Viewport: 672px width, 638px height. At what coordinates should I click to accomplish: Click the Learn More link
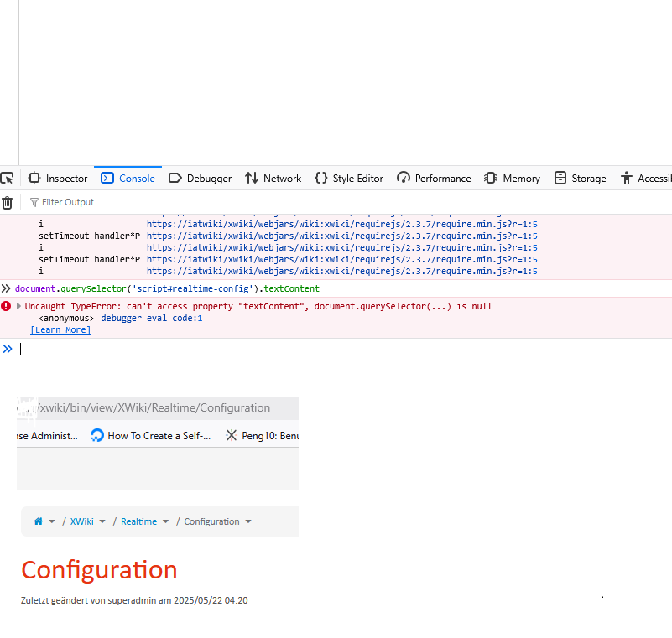(60, 330)
